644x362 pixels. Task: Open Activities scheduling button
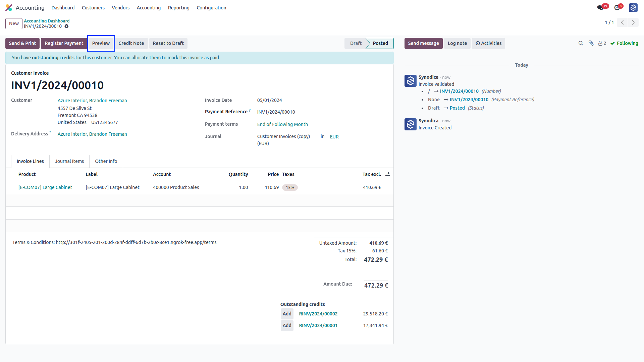(x=488, y=43)
